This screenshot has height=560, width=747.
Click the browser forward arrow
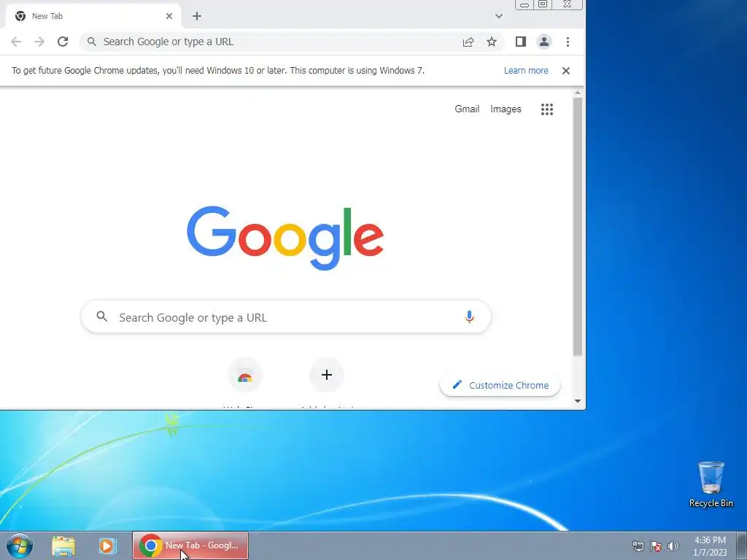(x=39, y=42)
